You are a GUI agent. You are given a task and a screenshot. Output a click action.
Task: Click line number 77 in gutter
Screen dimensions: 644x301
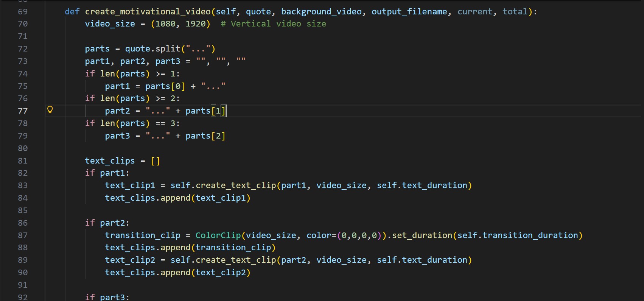(23, 111)
